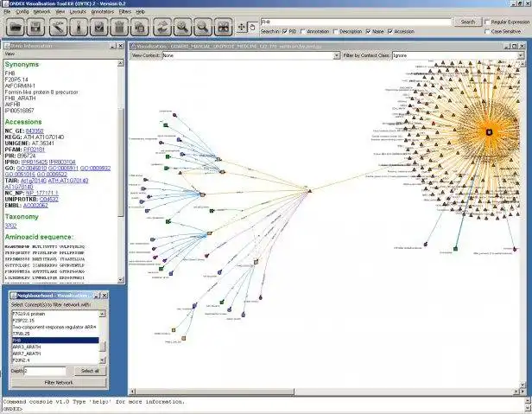The image size is (532, 414).
Task: Click the concept list scrollbar down arrow
Action: 103,360
